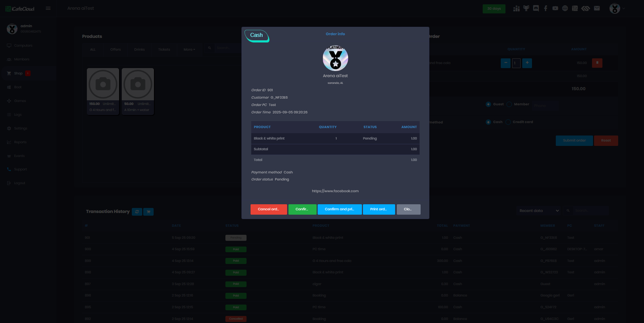Click the cart icon beside Transaction History

tap(148, 212)
